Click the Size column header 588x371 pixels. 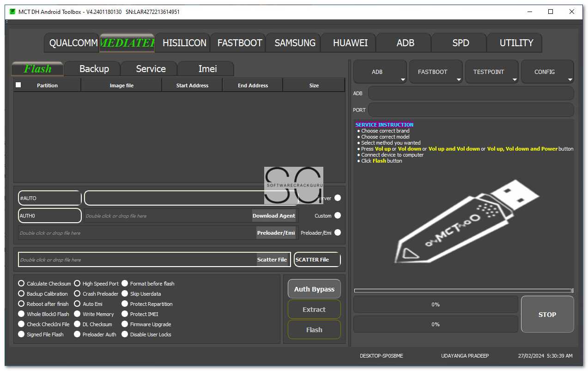(x=314, y=85)
